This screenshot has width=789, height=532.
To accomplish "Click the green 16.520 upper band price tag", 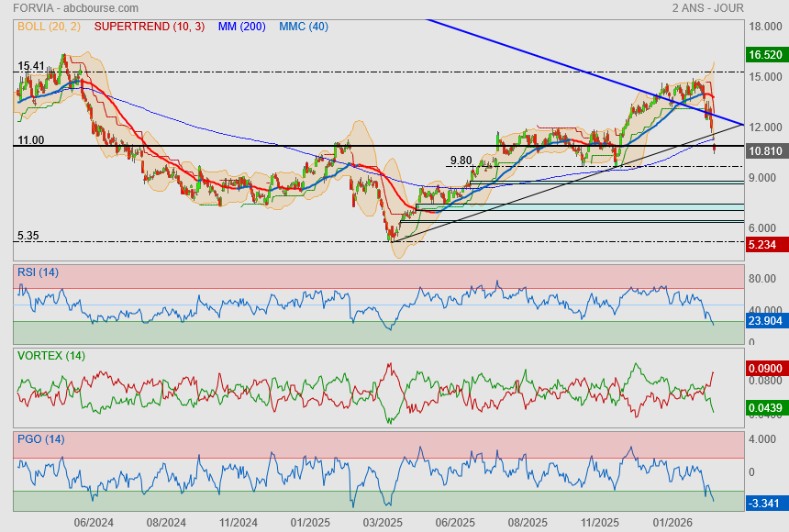I will click(764, 55).
